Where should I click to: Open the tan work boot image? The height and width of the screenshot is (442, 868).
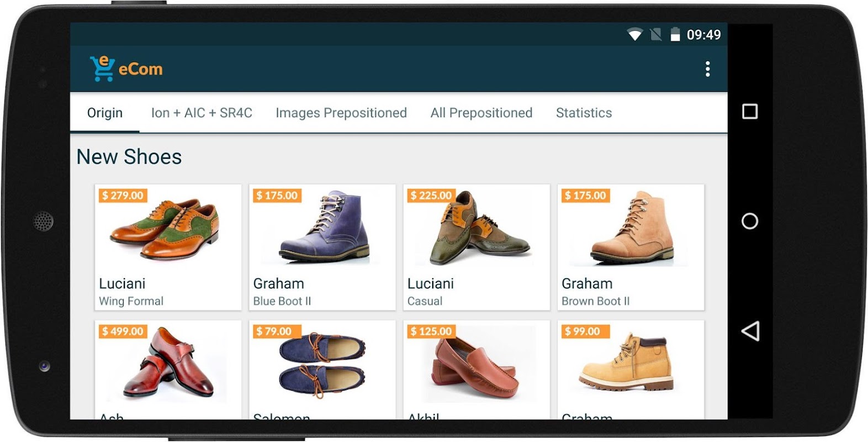[x=627, y=361]
